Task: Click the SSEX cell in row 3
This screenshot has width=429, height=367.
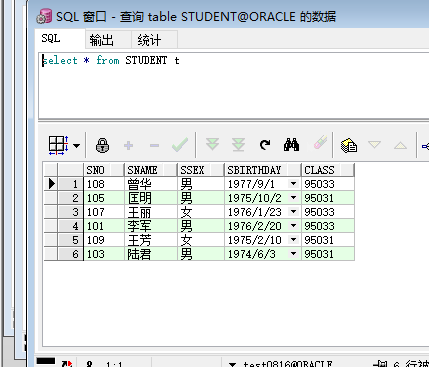Action: 201,212
